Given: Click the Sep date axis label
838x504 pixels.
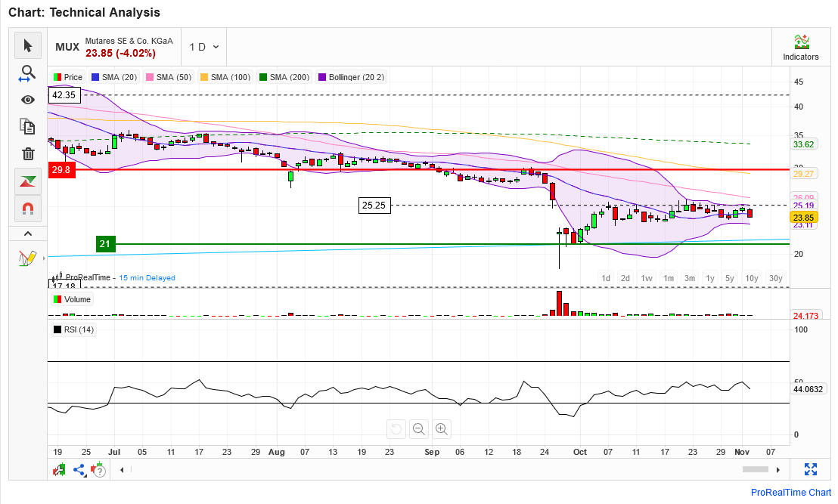Looking at the screenshot, I should click(432, 452).
